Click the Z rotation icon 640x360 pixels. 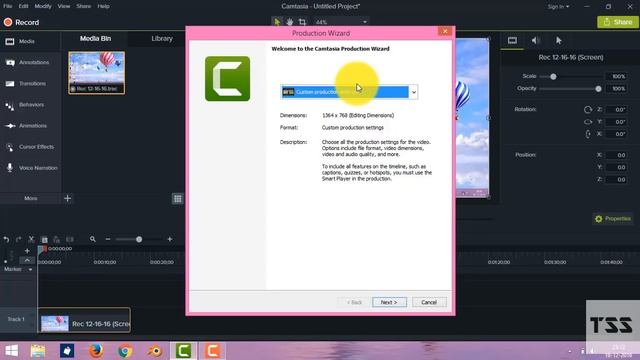[588, 109]
